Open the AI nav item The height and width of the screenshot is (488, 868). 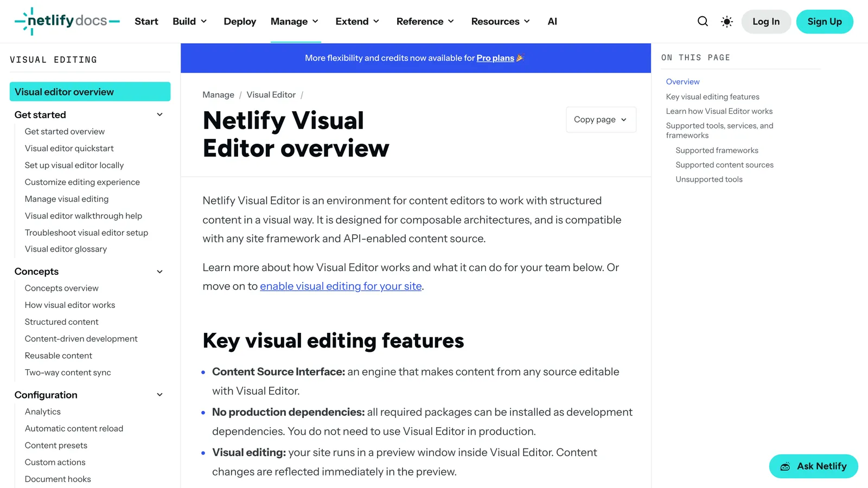coord(552,21)
